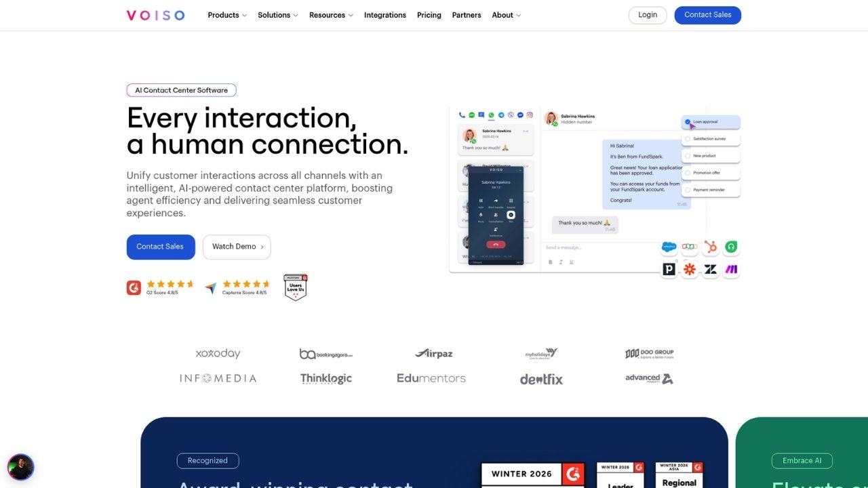Expand the Products dropdown menu

[x=227, y=15]
